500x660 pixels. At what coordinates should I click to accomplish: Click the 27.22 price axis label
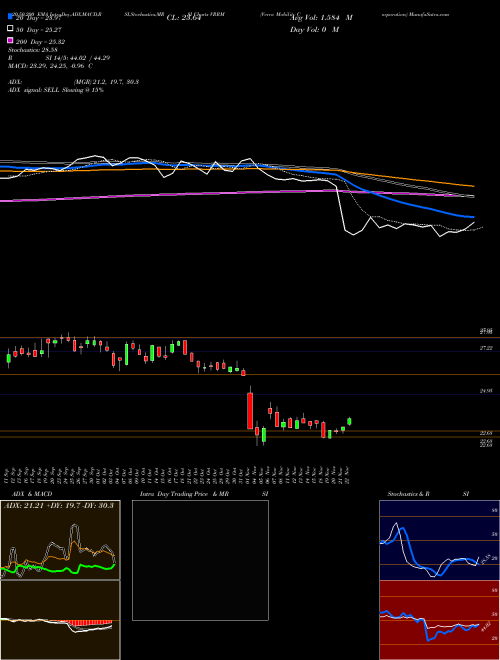coord(486,348)
